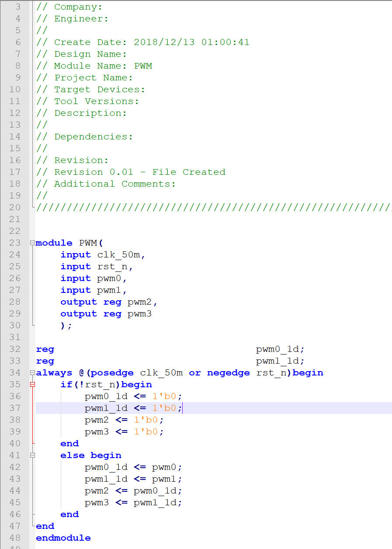
Task: Select the posedge keyword on line 34
Action: pos(112,372)
